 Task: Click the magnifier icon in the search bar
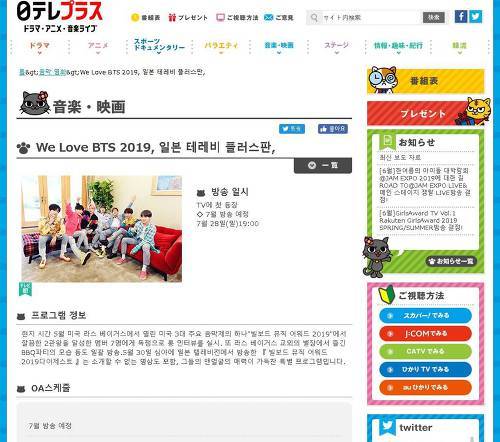click(314, 17)
